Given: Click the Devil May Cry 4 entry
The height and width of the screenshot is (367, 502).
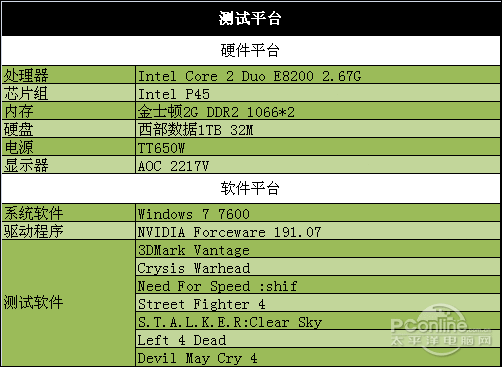Looking at the screenshot, I should pos(318,357).
